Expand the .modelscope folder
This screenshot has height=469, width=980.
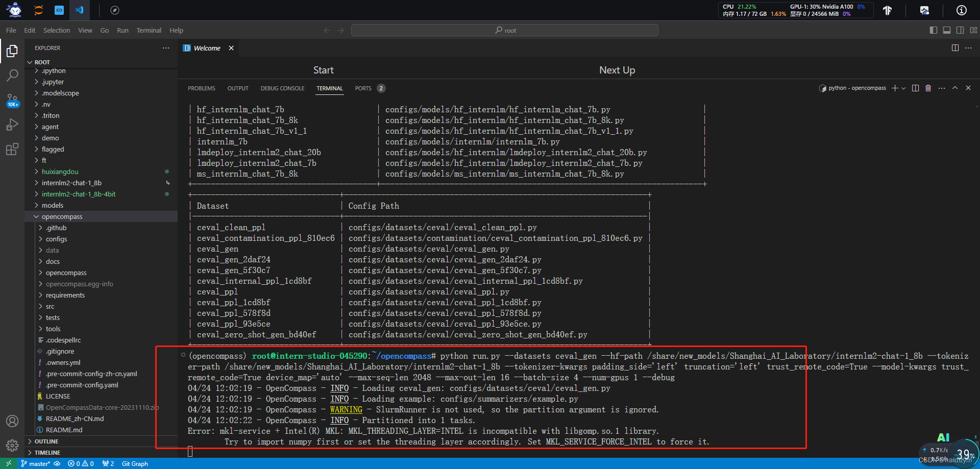[x=101, y=93]
